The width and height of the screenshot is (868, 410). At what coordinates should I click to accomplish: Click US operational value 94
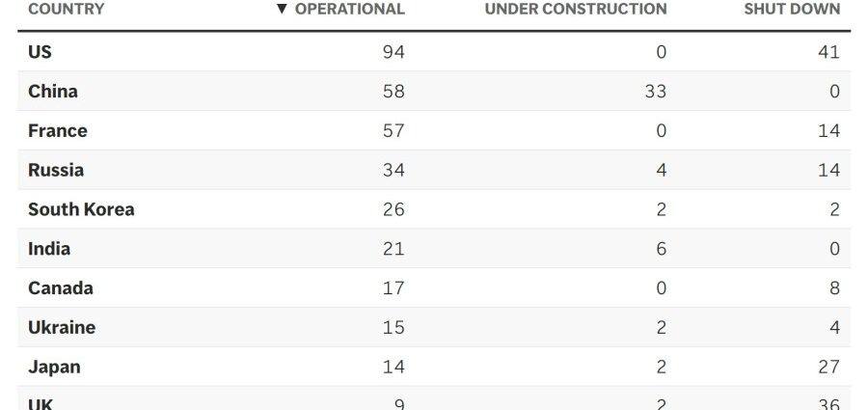click(x=393, y=52)
